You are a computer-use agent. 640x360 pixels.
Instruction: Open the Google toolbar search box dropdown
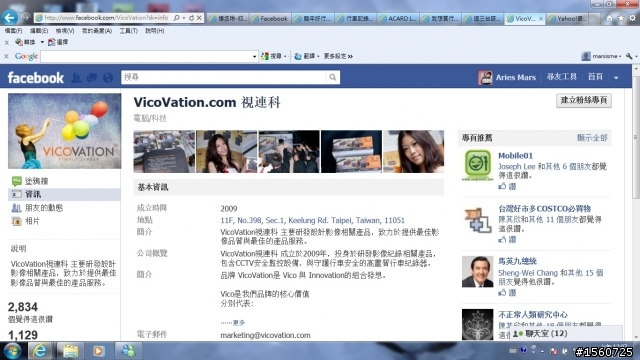[255, 56]
